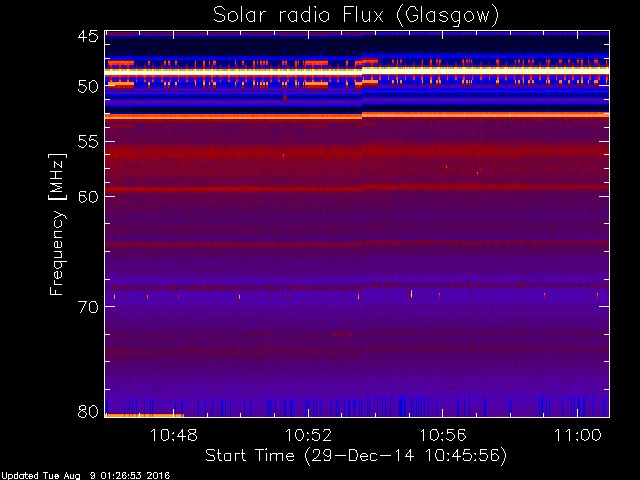Click the 45 frequency tick label
The height and width of the screenshot is (480, 640).
pyautogui.click(x=88, y=37)
